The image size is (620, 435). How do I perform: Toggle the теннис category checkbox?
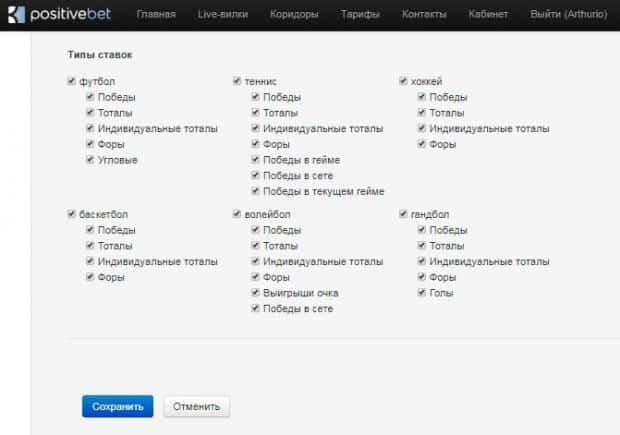coord(237,81)
